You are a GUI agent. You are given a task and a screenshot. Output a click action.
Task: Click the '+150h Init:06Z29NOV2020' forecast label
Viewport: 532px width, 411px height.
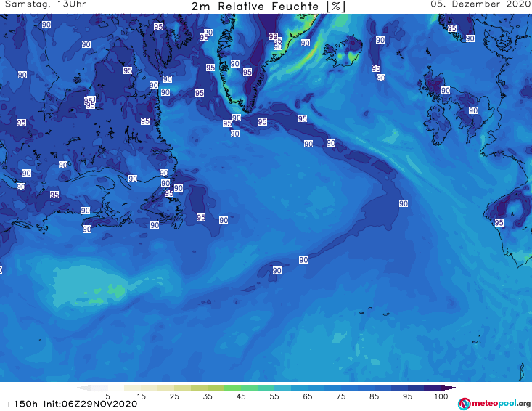[x=72, y=404]
